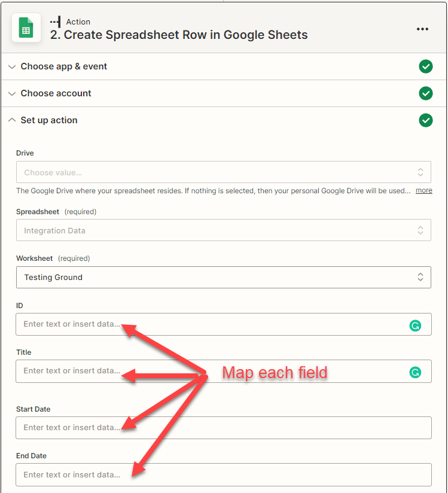Click the step title Create Spreadsheet Row
The image size is (448, 493).
point(179,35)
